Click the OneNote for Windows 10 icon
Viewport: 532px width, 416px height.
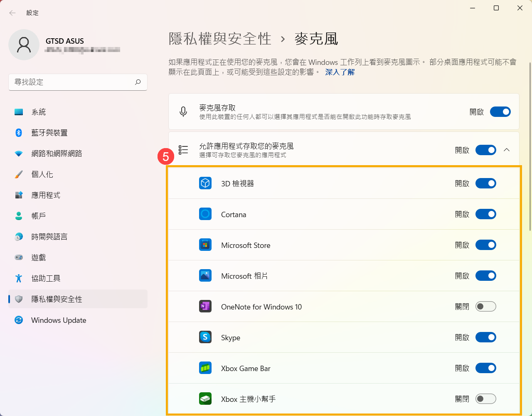pyautogui.click(x=205, y=307)
